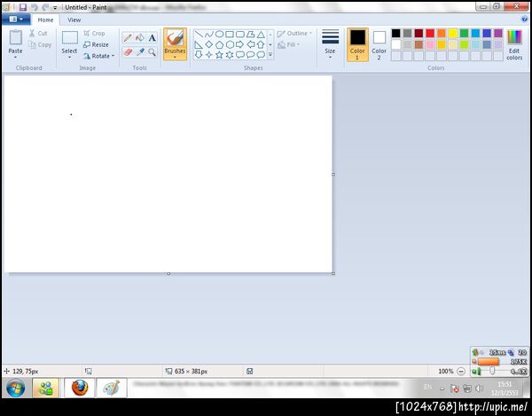Choose the Polygon shape

250,35
